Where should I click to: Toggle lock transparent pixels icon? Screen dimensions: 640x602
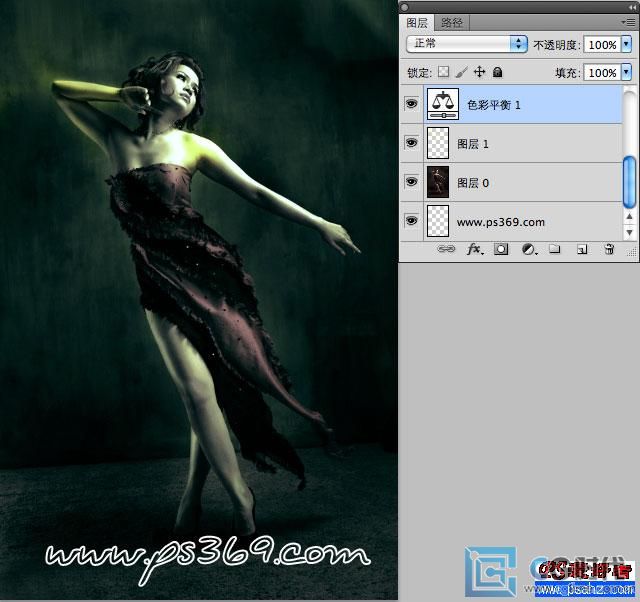[x=443, y=72]
